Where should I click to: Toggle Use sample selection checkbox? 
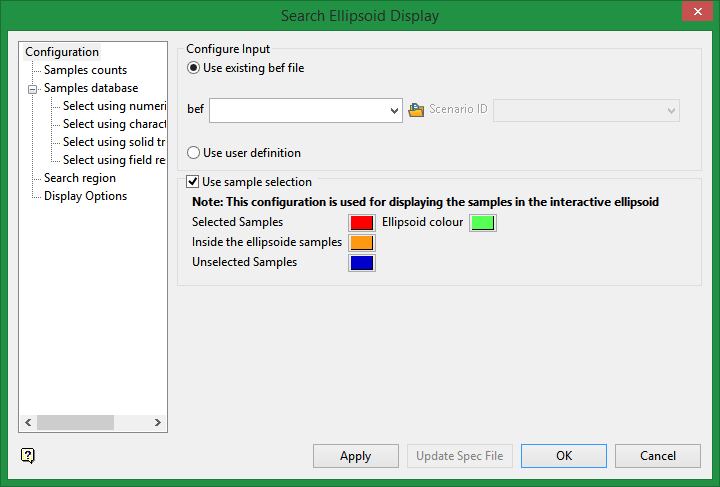(193, 182)
